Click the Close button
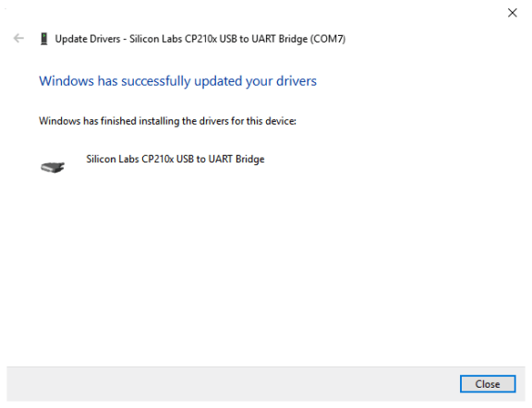Viewport: 532px width, 408px height. pos(488,384)
